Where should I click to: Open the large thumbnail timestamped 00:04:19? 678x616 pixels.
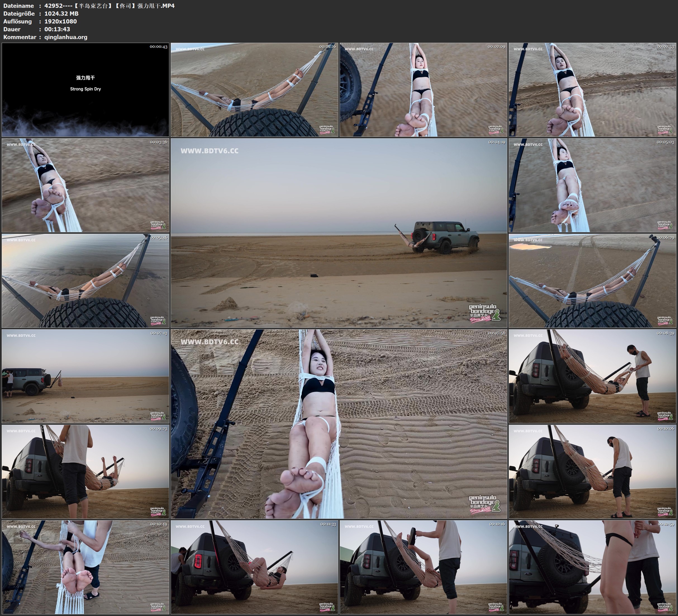(339, 233)
